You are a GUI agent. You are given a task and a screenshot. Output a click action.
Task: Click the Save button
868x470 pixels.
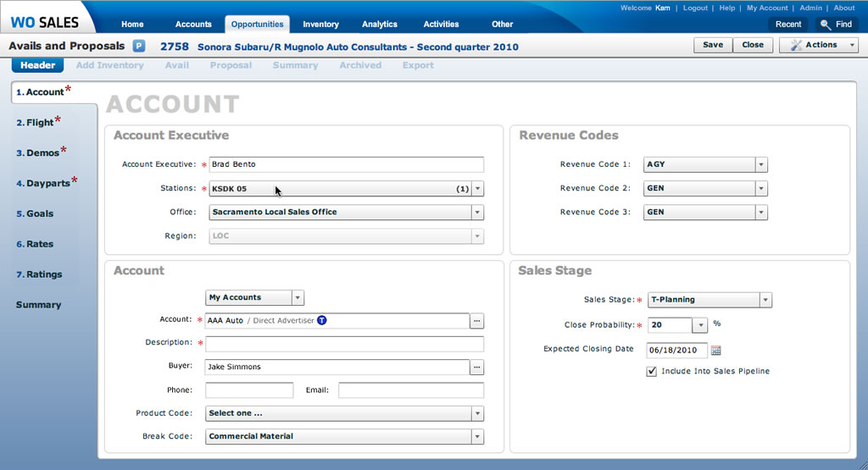[x=713, y=45]
